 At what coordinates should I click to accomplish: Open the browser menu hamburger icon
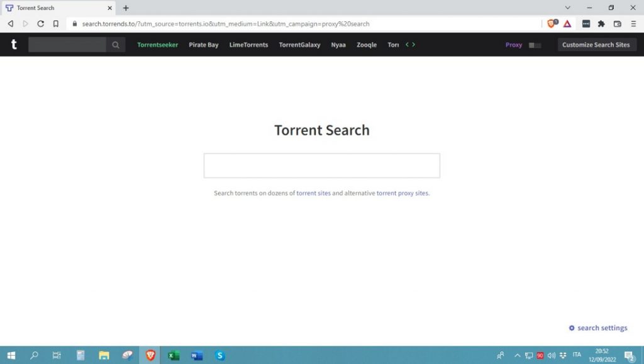click(x=635, y=24)
